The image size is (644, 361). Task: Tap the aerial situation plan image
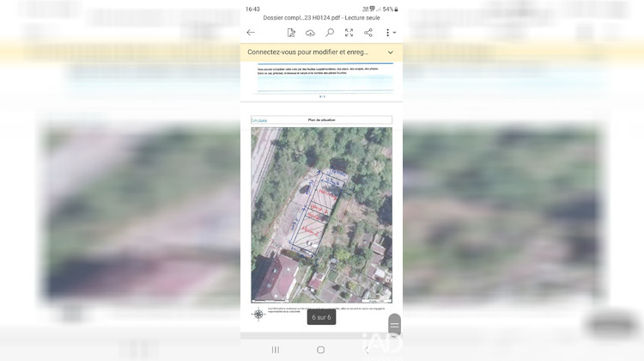point(321,215)
